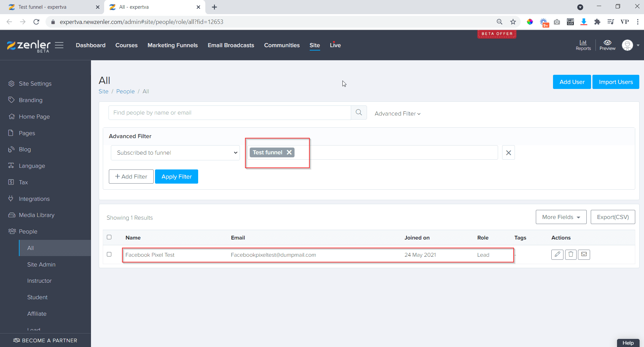Open the More Fields dropdown
Image resolution: width=644 pixels, height=347 pixels.
pos(560,217)
